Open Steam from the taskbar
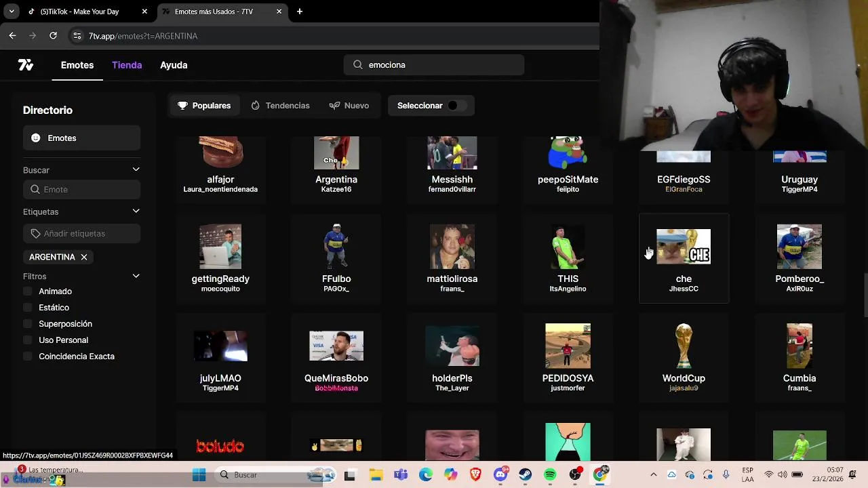Image resolution: width=868 pixels, height=488 pixels. 526,475
